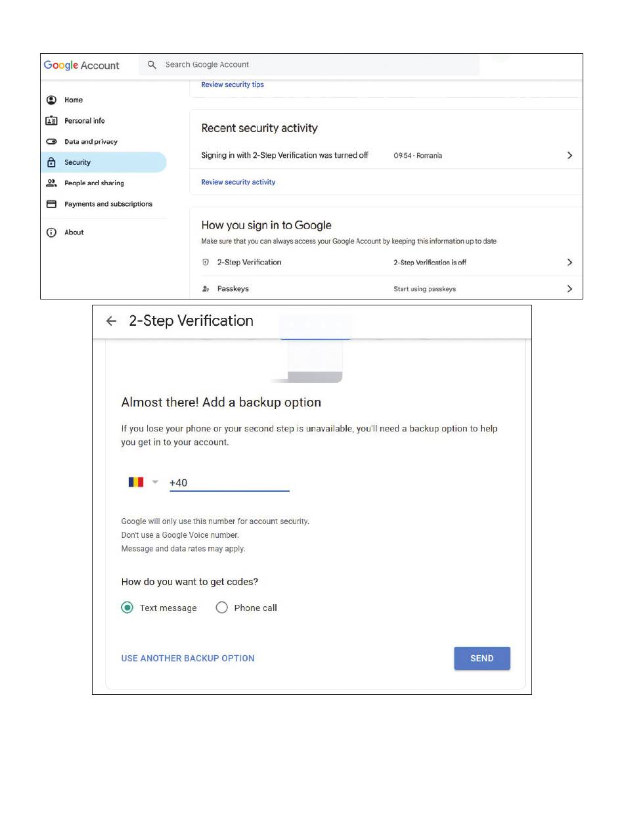Open the About info icon
This screenshot has width=624, height=840.
[x=51, y=232]
